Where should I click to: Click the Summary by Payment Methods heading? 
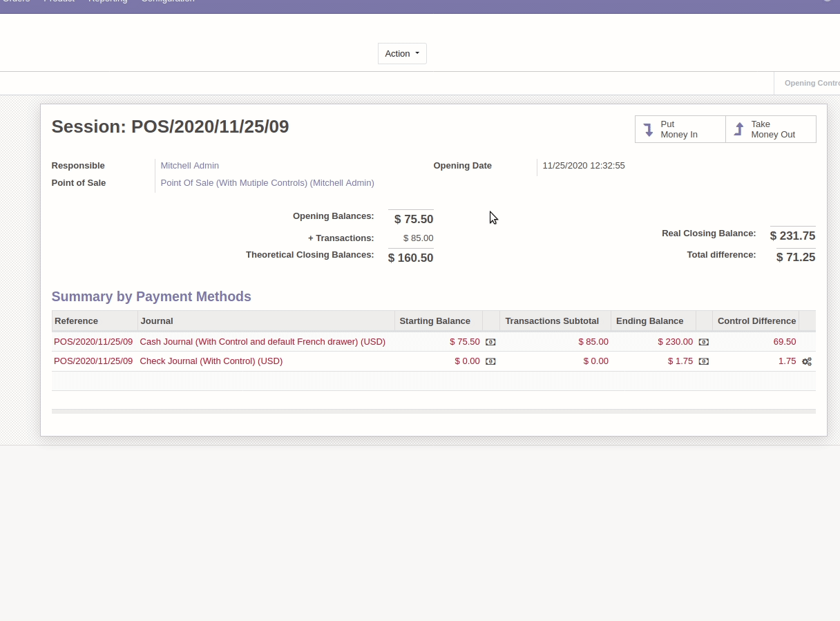tap(151, 296)
